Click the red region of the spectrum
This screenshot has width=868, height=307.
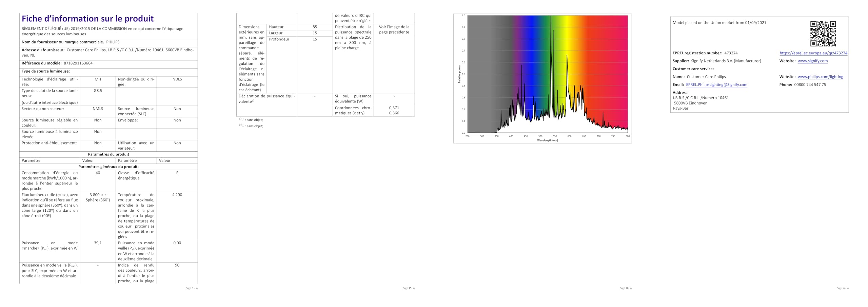pos(607,68)
